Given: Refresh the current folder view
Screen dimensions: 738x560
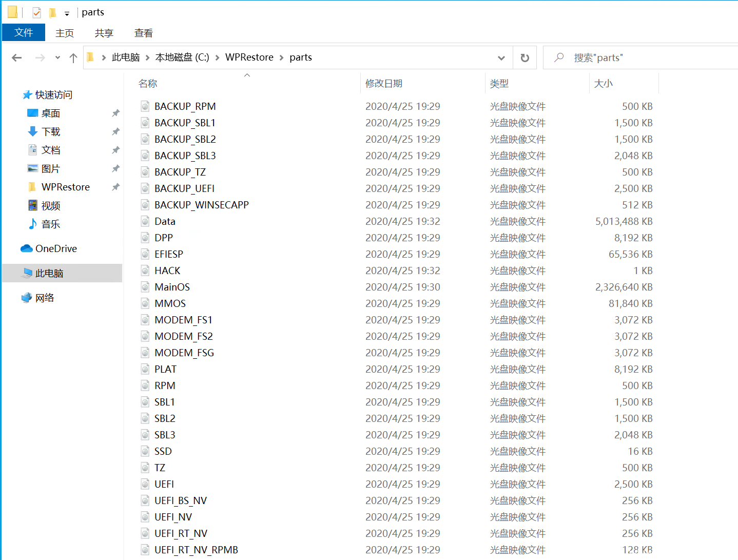Looking at the screenshot, I should [525, 58].
